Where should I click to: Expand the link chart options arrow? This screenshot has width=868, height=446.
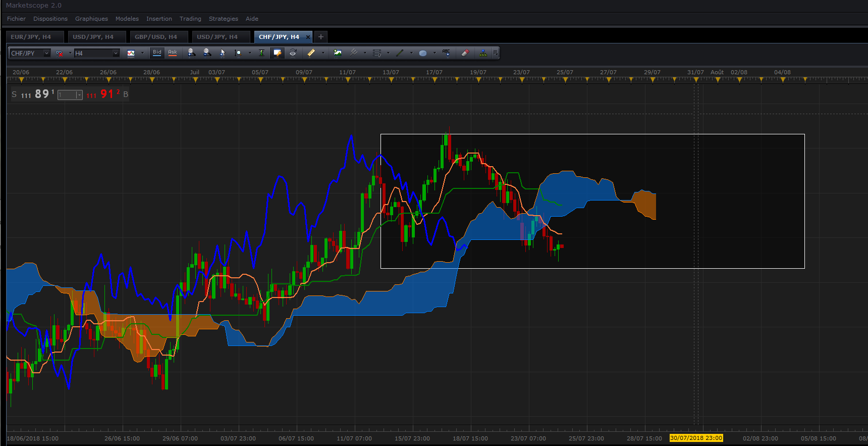pyautogui.click(x=70, y=53)
